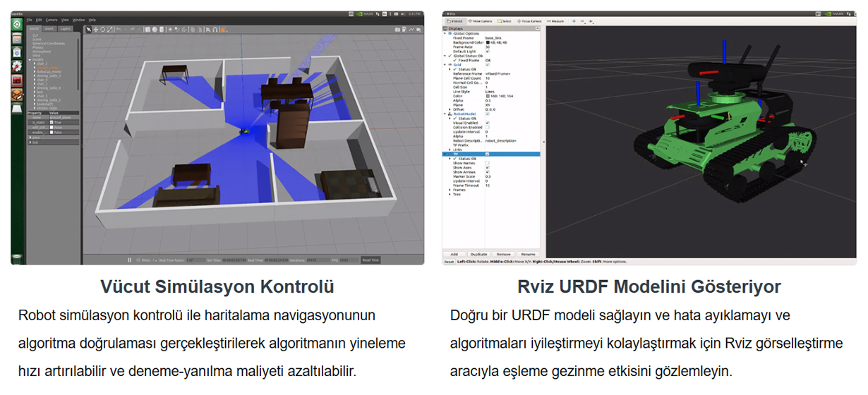Click the Reset Time button
This screenshot has height=395, width=868.
pyautogui.click(x=370, y=260)
